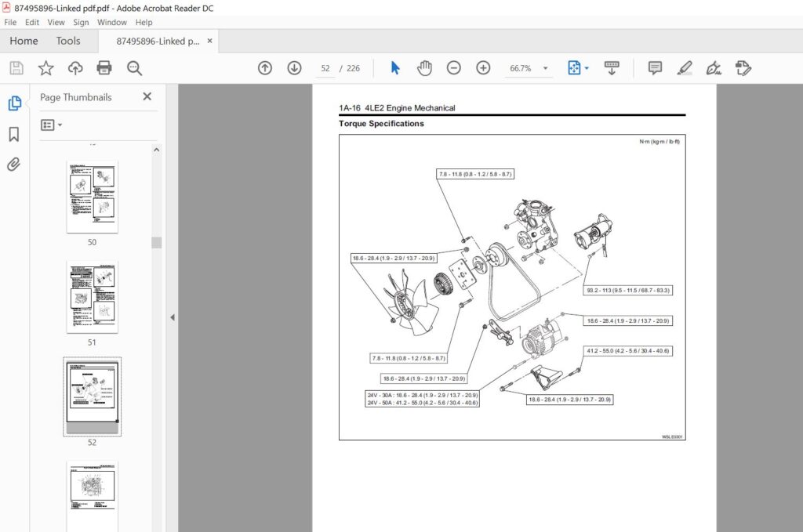Open the read mode scrolling icon
The width and height of the screenshot is (803, 532).
612,68
